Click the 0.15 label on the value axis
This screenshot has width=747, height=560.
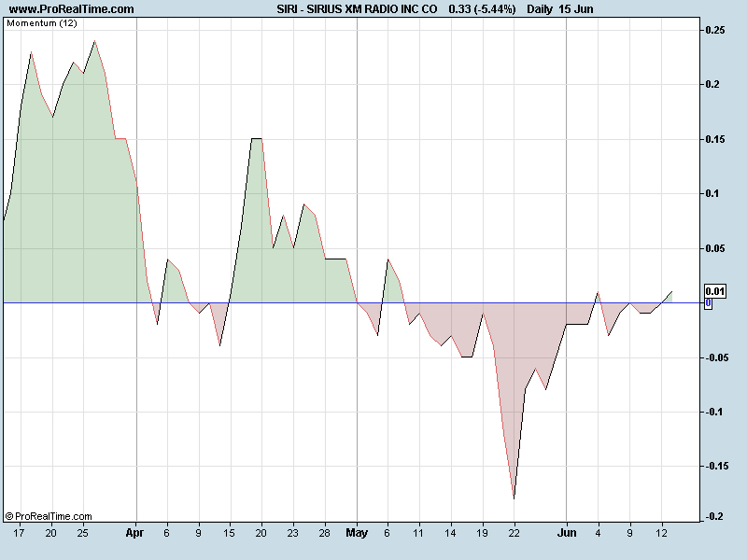(715, 139)
